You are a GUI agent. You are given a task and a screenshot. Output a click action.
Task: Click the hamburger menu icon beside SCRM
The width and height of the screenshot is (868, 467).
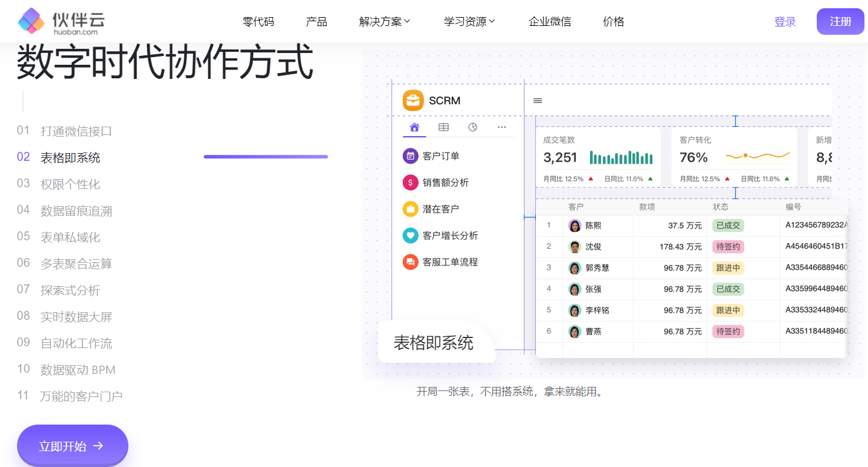[x=538, y=101]
